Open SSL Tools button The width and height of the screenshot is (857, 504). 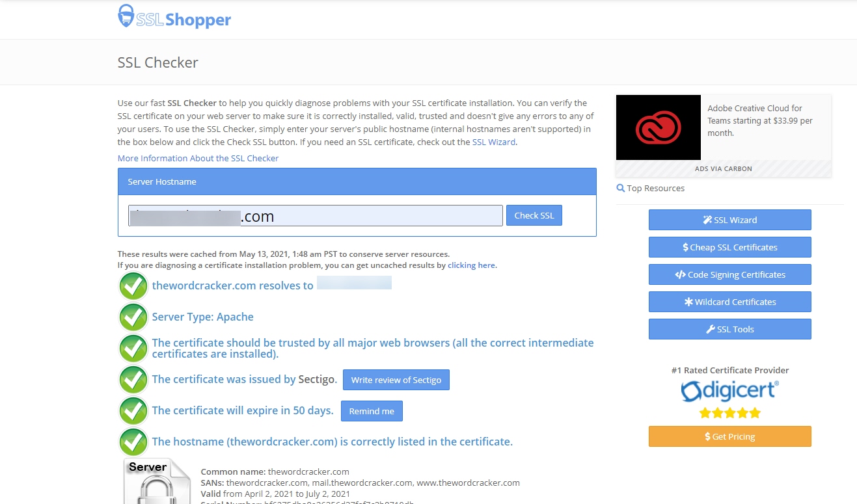730,329
